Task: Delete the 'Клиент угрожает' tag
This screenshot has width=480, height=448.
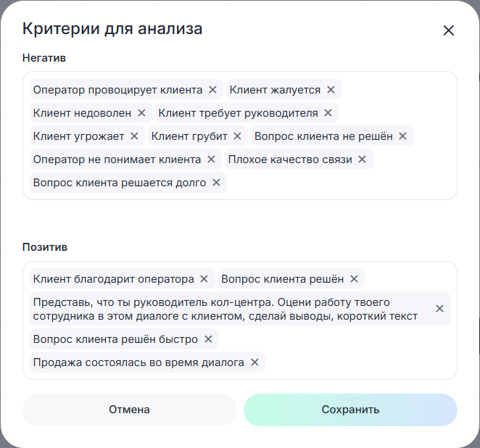Action: [135, 136]
